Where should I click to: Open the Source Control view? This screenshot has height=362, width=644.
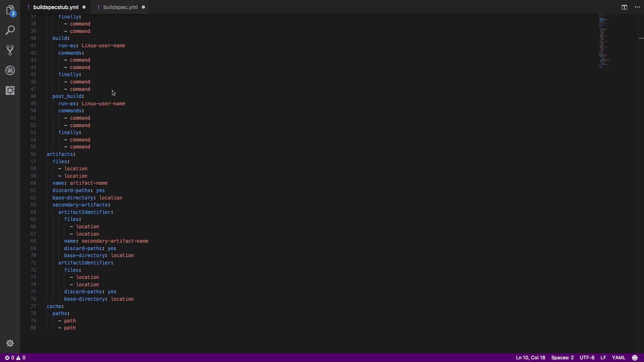click(10, 50)
